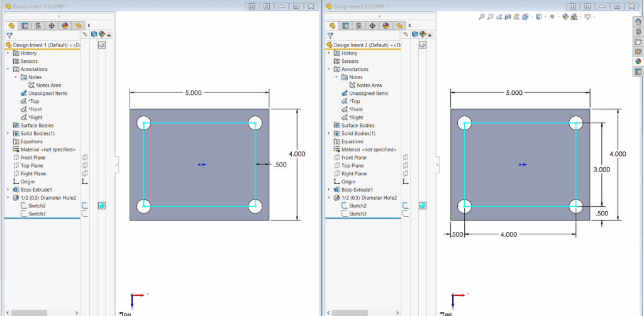Switch to PropertyManager tab in Design Intent 2
644x316 pixels.
tap(346, 26)
